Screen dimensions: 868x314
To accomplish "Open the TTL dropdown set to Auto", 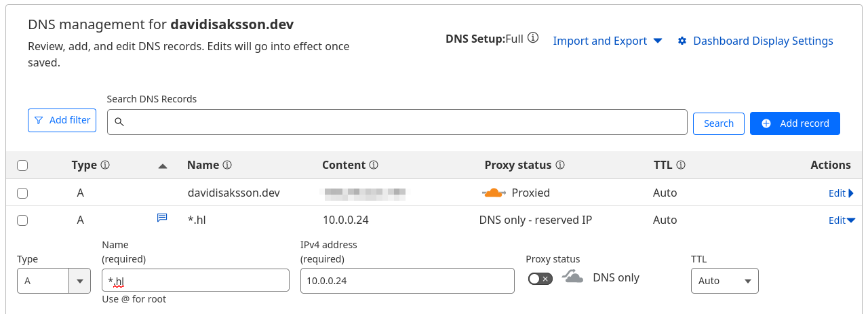I will pyautogui.click(x=724, y=281).
